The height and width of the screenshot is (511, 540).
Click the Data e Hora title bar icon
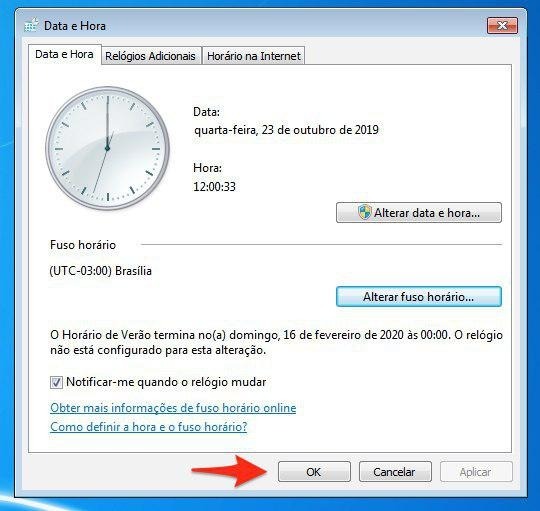point(31,25)
